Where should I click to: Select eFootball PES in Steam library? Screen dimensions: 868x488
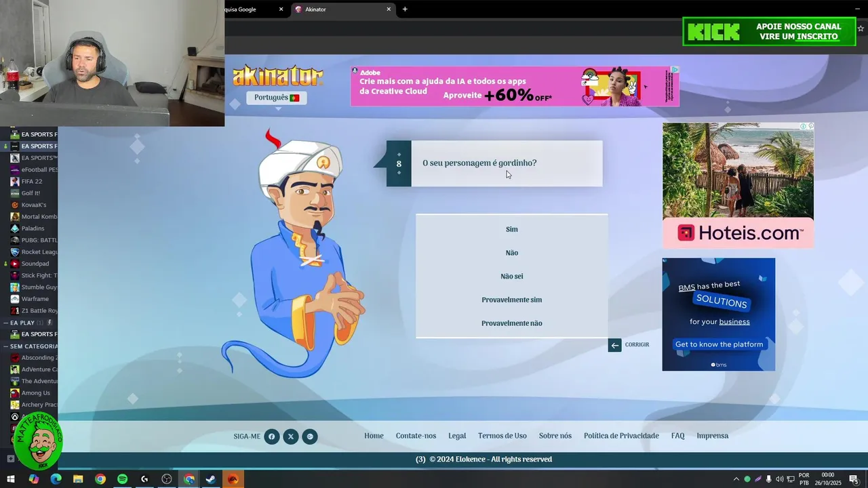point(34,169)
